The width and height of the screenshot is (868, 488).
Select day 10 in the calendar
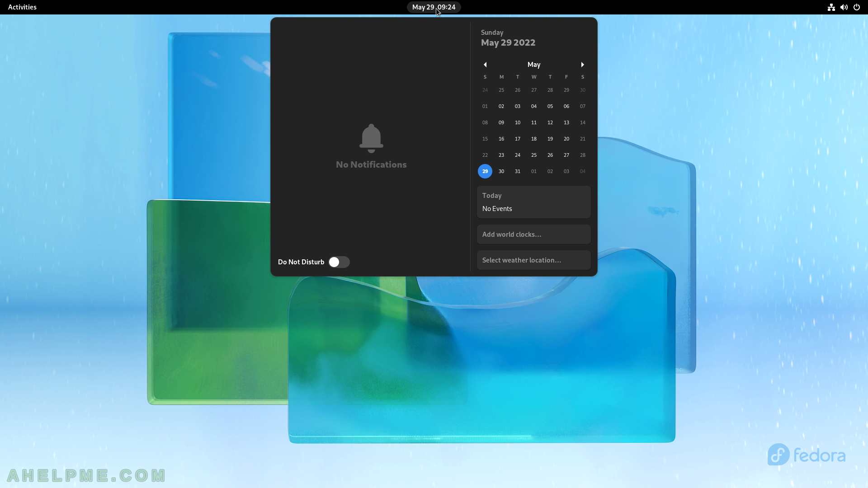518,122
